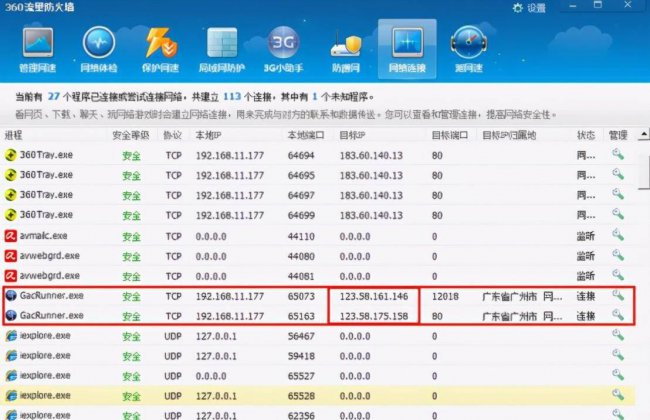Click the iexplore.exe icon on port 56467 row
650x420 pixels.
point(11,335)
